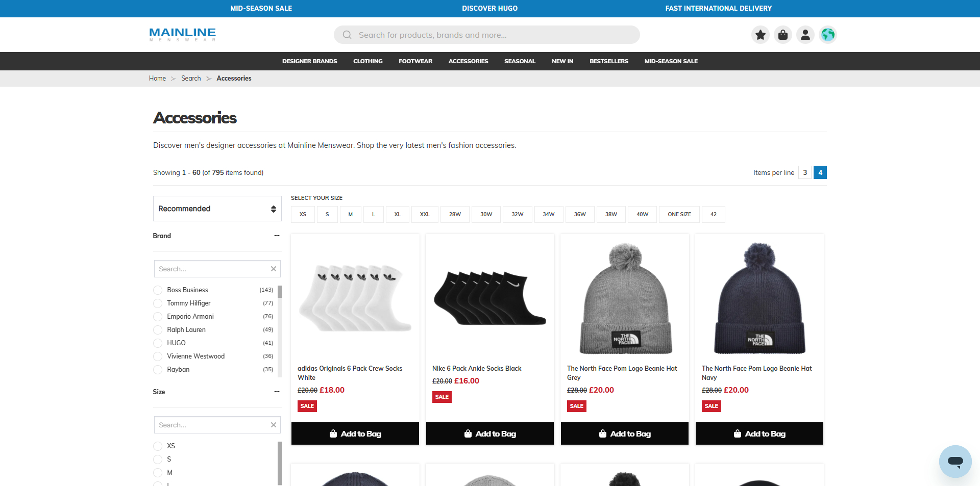980x486 pixels.
Task: Click the Mainline Menswear logo
Action: click(182, 35)
